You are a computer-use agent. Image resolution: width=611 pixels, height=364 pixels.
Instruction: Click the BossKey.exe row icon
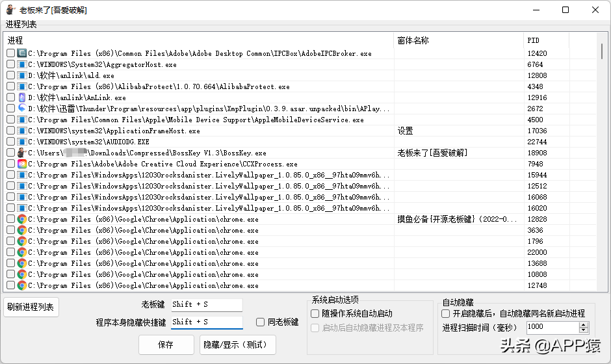pos(22,153)
